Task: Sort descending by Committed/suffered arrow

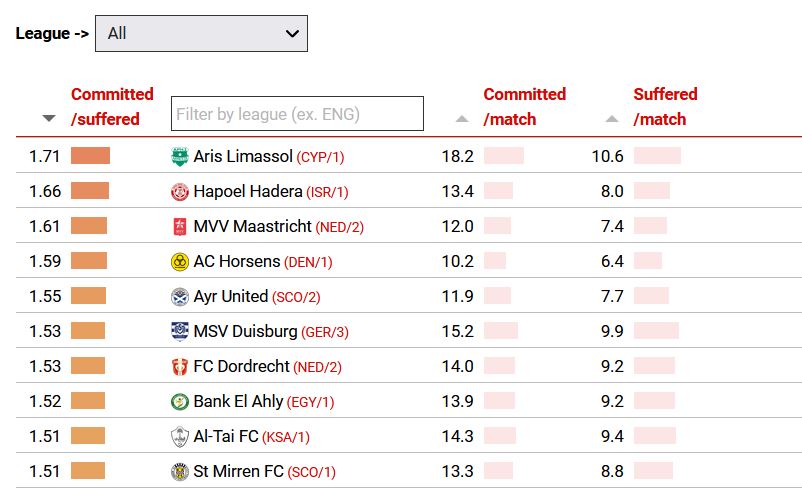Action: (49, 118)
